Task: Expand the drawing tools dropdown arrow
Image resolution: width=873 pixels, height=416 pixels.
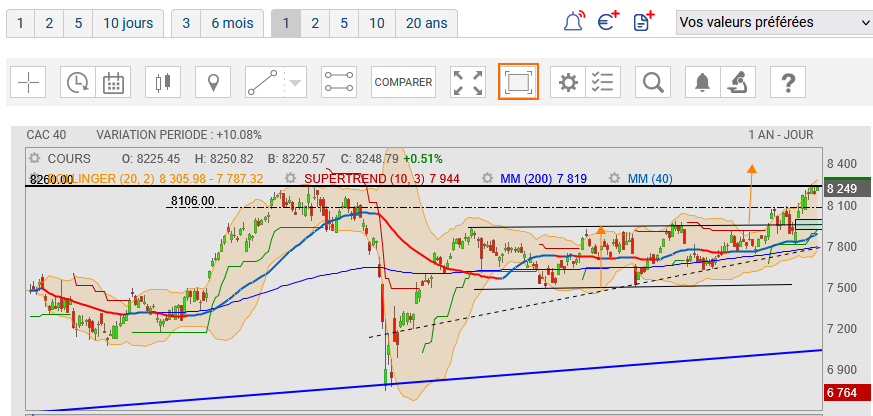Action: tap(295, 82)
